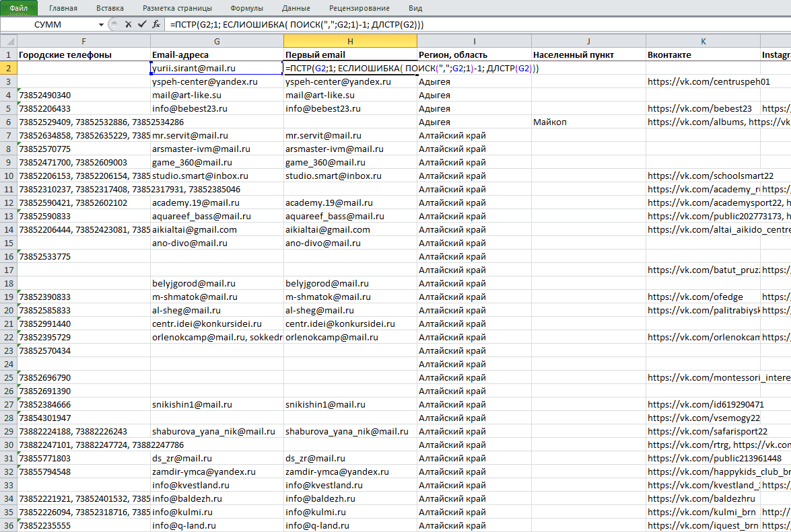Click 'Регион, область' header cell
The width and height of the screenshot is (791, 532).
pyautogui.click(x=474, y=54)
